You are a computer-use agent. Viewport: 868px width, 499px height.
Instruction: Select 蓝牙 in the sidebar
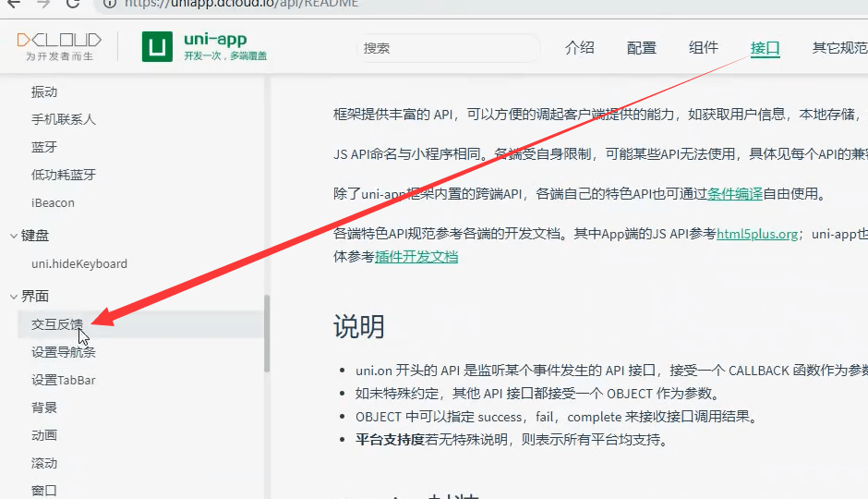point(44,147)
